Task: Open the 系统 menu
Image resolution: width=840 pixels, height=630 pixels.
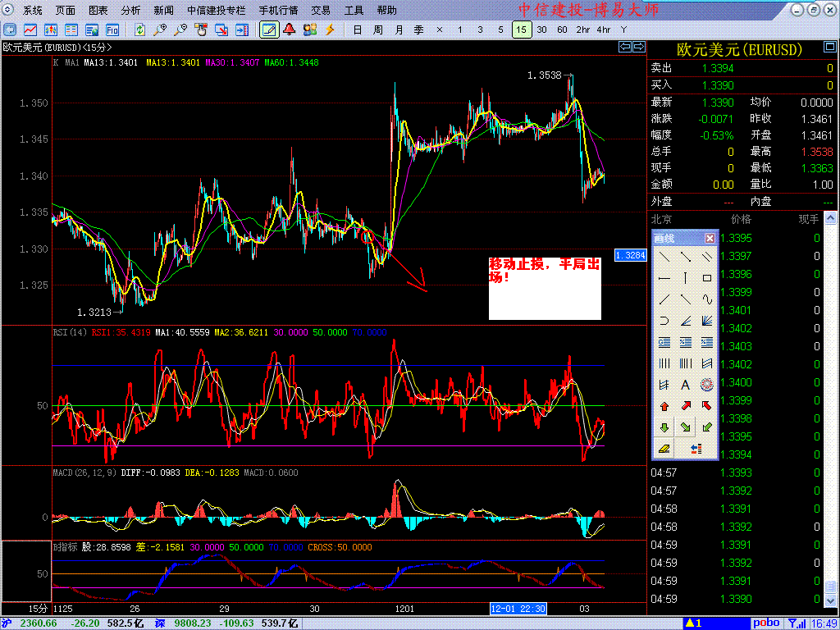Action: point(33,10)
